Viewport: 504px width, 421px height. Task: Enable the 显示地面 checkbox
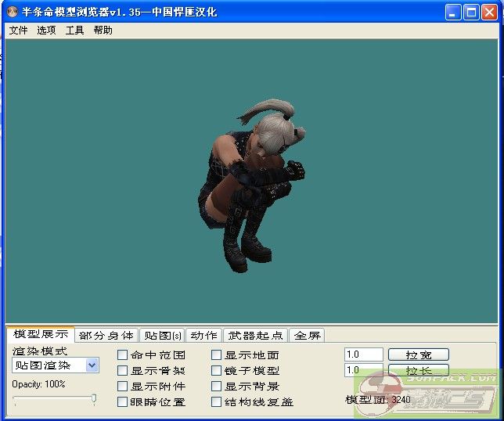pyautogui.click(x=216, y=355)
